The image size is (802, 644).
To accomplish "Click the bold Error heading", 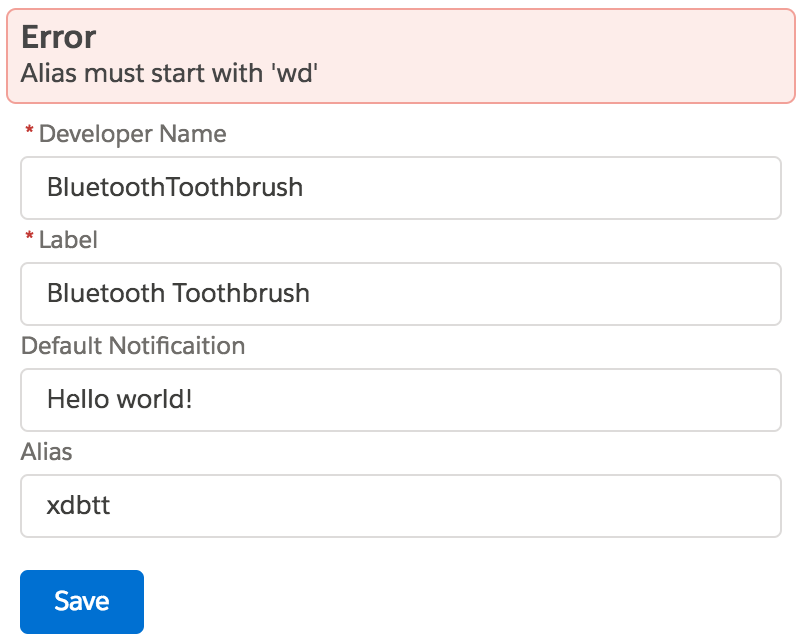I will pos(58,37).
